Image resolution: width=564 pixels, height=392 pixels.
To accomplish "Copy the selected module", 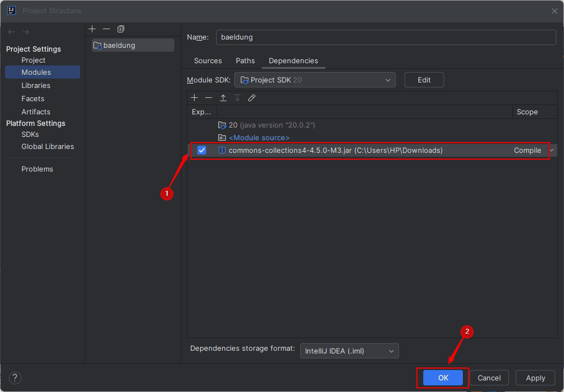I will click(x=121, y=29).
